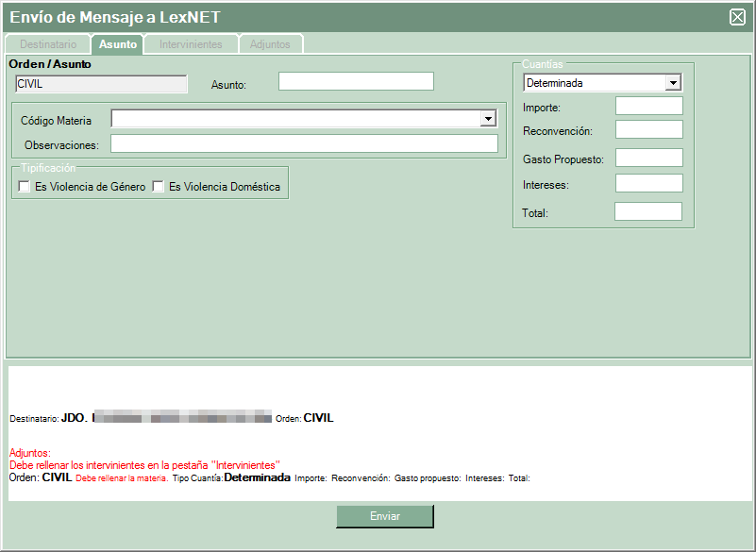Click the Orden field showing CIVIL
The width and height of the screenshot is (756, 552).
pos(101,84)
